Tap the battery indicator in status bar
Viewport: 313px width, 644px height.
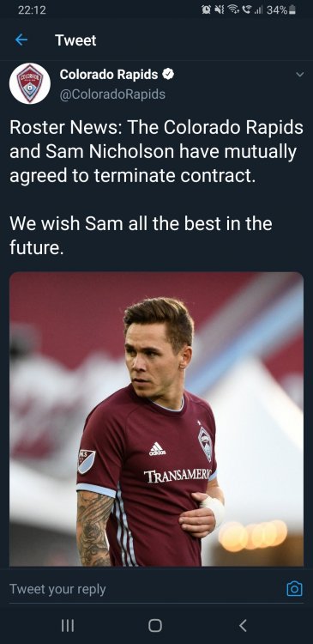point(292,10)
